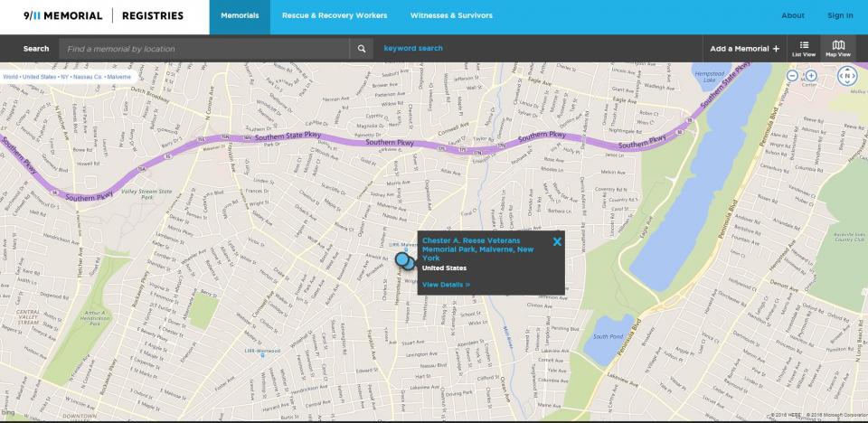868x423 pixels.
Task: Zoom in the map with plus button
Action: tap(811, 76)
